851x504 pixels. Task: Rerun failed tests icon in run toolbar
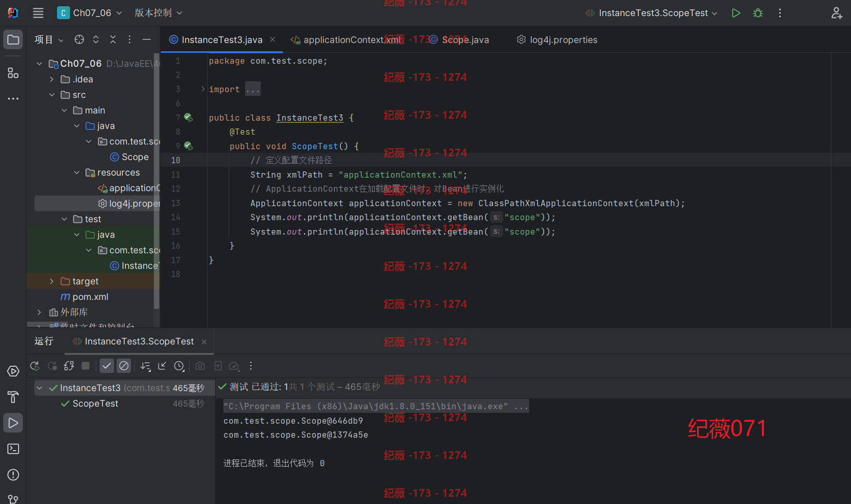(x=52, y=366)
